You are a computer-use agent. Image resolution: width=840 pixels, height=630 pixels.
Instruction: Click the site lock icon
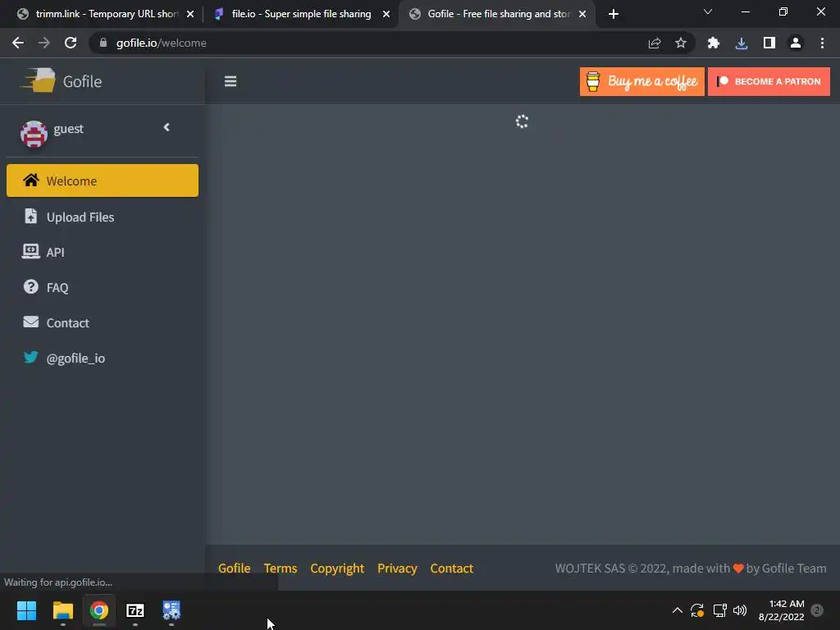[x=103, y=43]
